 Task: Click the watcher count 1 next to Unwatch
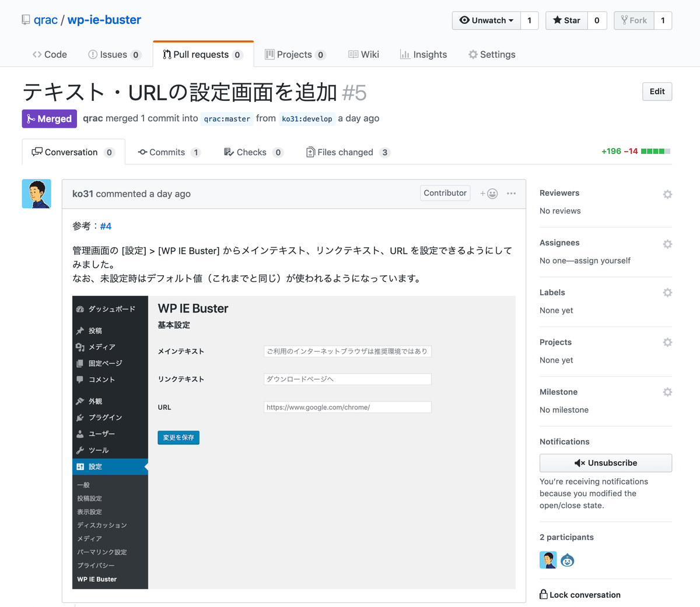530,20
